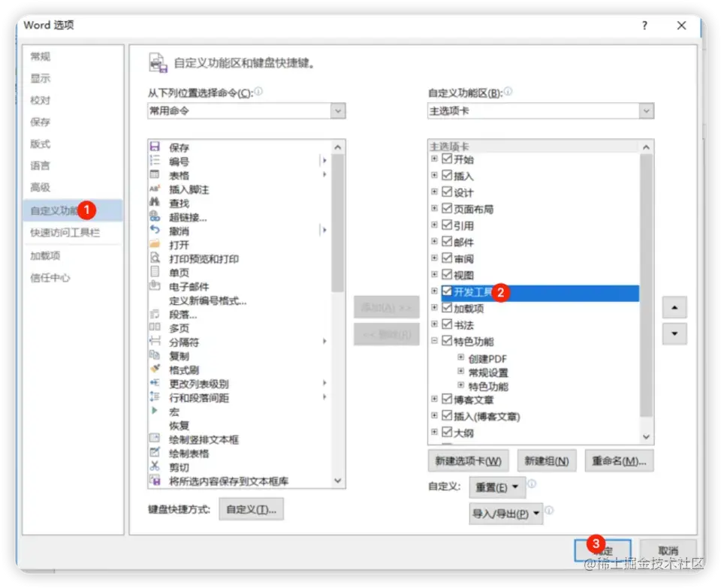
Task: Expand the 博客文章 node
Action: [434, 399]
